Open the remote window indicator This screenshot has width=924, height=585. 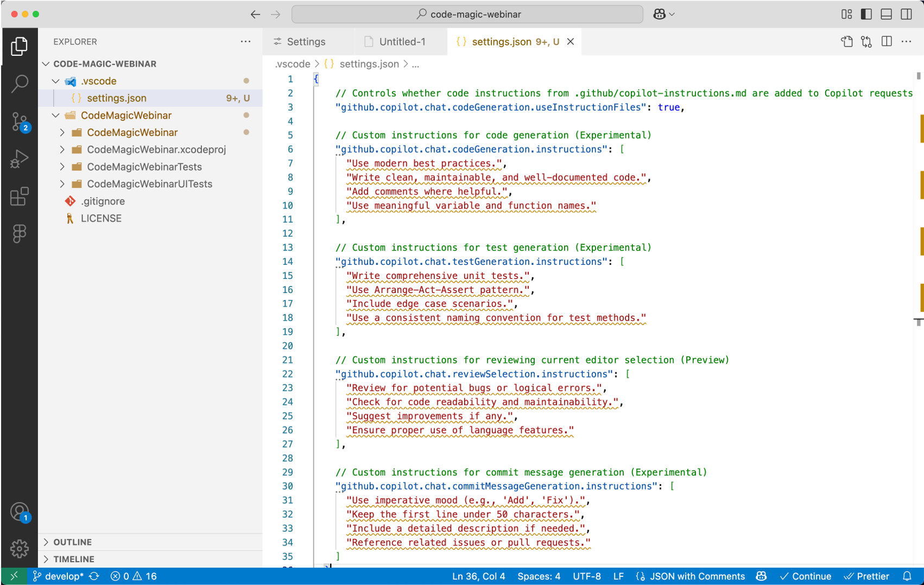[x=14, y=576]
